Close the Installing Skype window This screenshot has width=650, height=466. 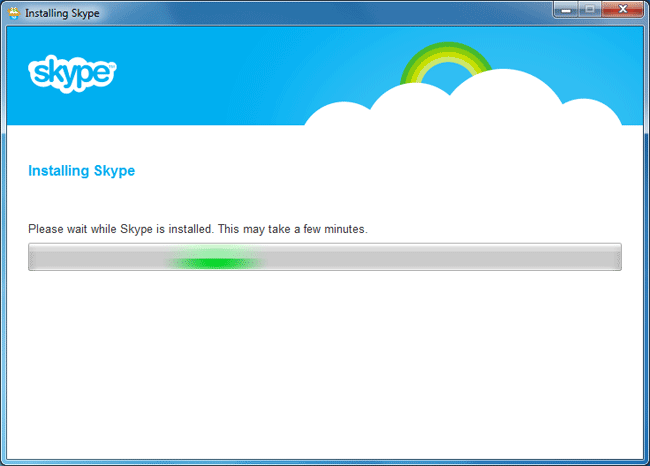pos(622,10)
